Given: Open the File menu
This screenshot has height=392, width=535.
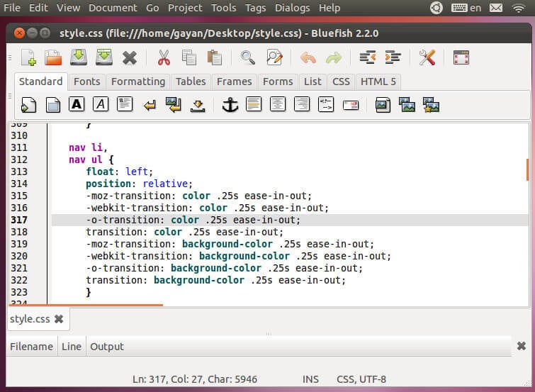Looking at the screenshot, I should (x=11, y=8).
